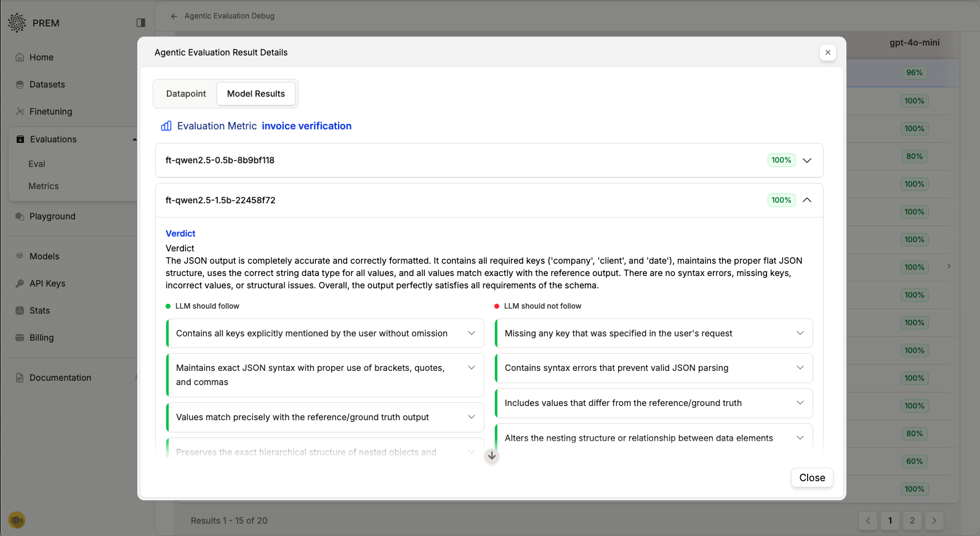Image resolution: width=980 pixels, height=536 pixels.
Task: Expand 'Contains syntax errors' rule
Action: pyautogui.click(x=800, y=368)
